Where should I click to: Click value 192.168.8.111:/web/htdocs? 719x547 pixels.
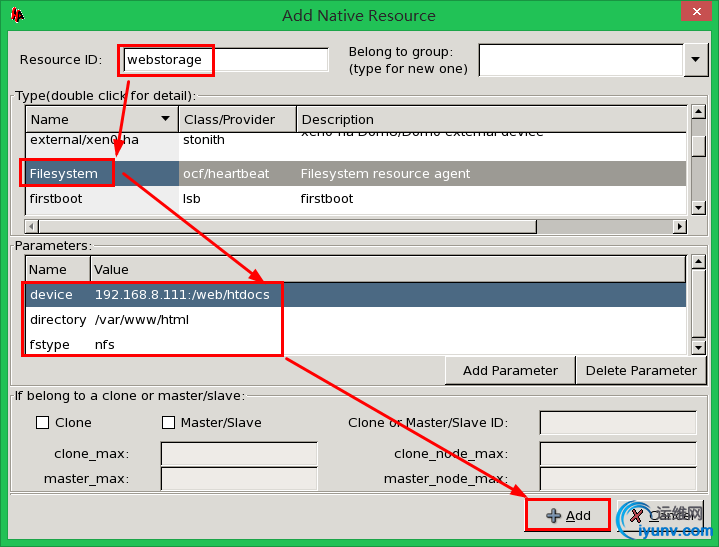[x=182, y=294]
